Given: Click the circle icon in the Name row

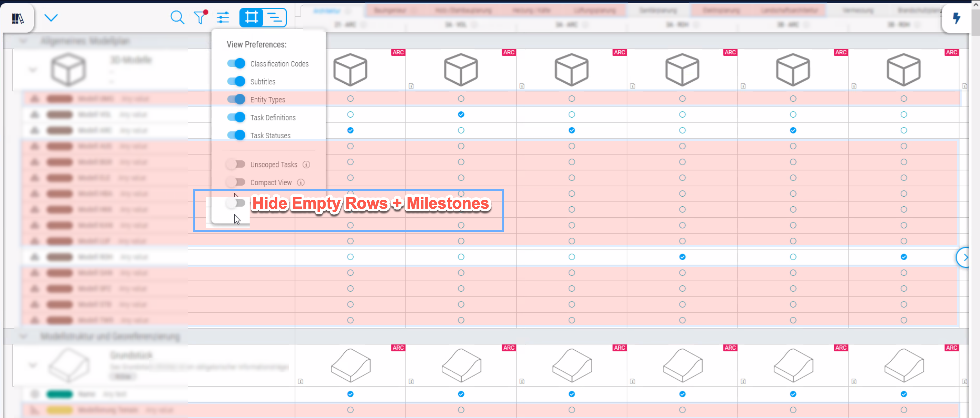Looking at the screenshot, I should [34, 394].
